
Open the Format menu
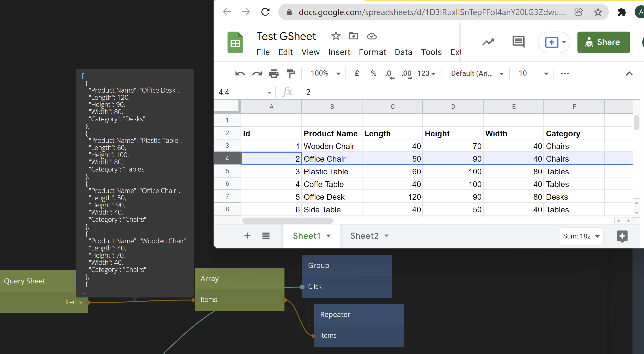(372, 52)
